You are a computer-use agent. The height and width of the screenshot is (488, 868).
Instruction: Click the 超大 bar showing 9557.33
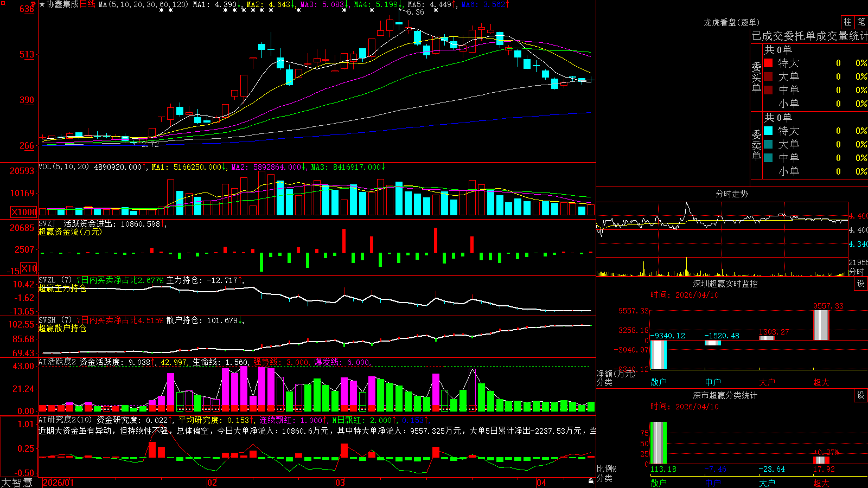(821, 325)
